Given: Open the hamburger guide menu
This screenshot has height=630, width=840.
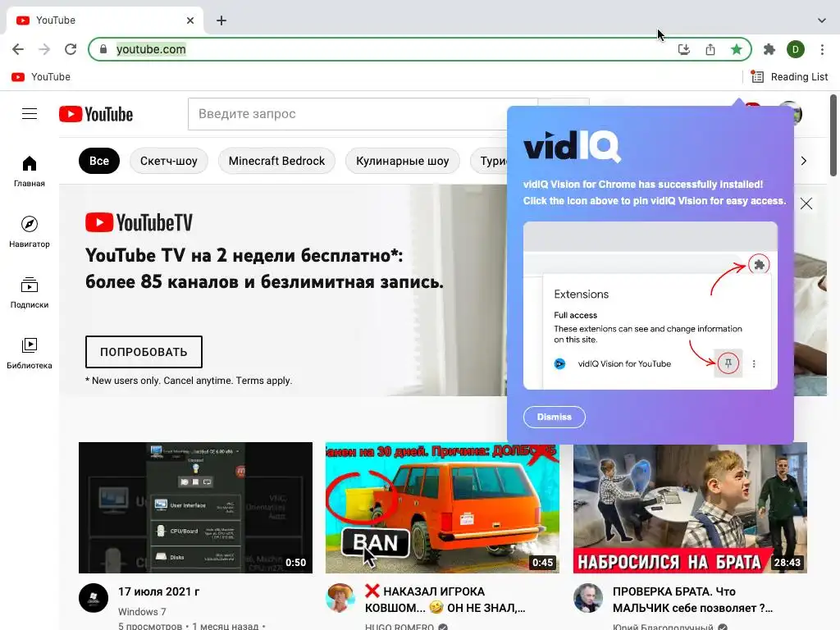Looking at the screenshot, I should click(30, 113).
